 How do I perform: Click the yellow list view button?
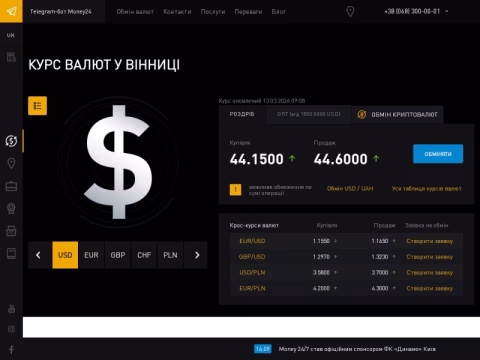pyautogui.click(x=37, y=106)
